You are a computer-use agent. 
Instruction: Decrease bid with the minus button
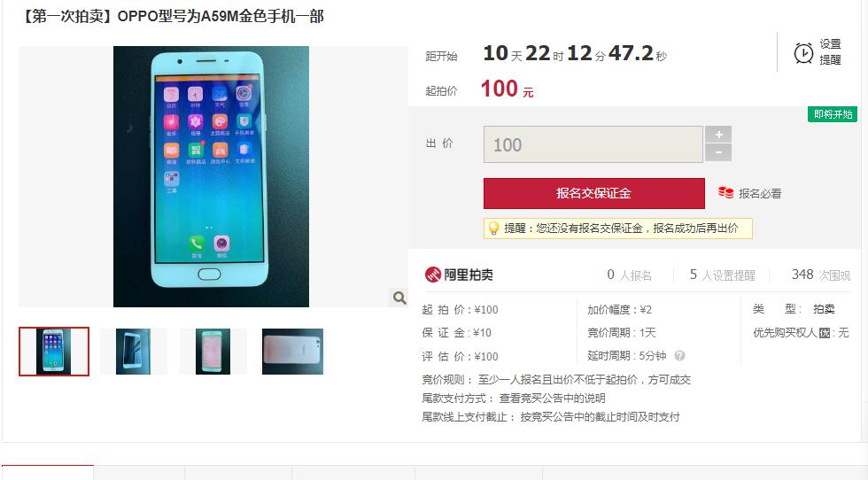click(718, 152)
